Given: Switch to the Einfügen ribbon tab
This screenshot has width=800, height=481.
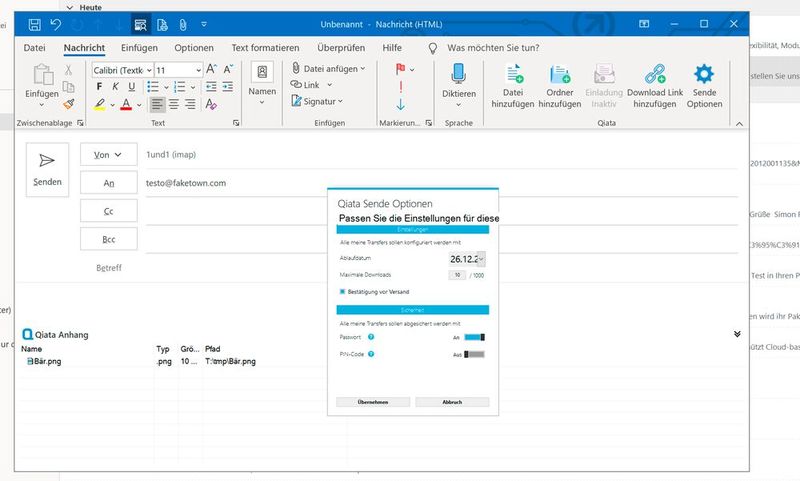Looking at the screenshot, I should click(139, 47).
